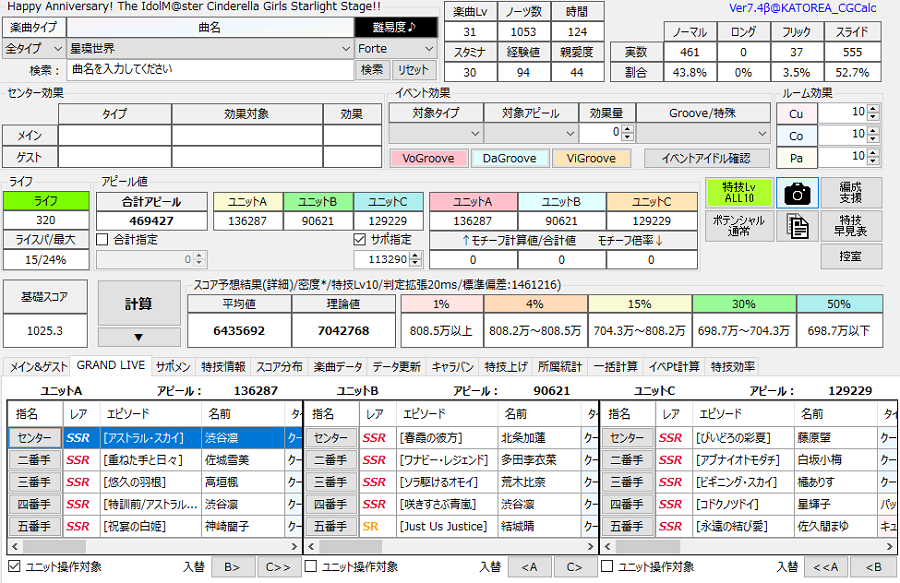Click the 特技Lv ALL10 button

[x=739, y=193]
